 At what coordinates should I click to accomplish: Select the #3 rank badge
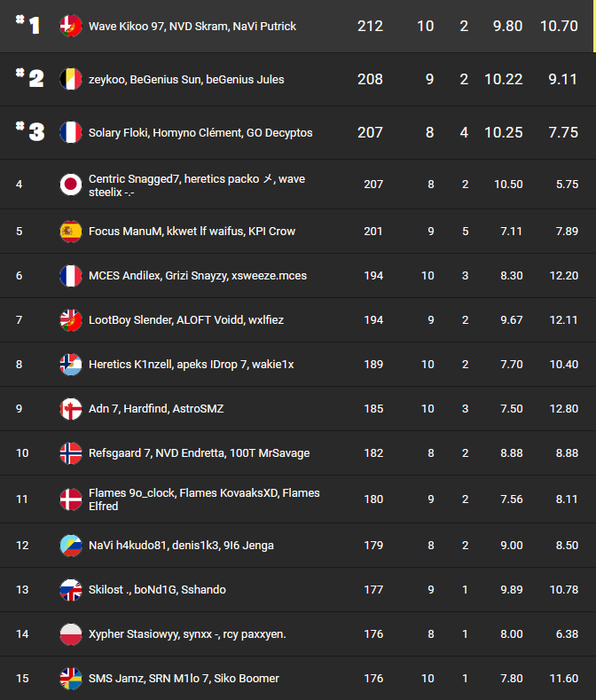[x=31, y=132]
